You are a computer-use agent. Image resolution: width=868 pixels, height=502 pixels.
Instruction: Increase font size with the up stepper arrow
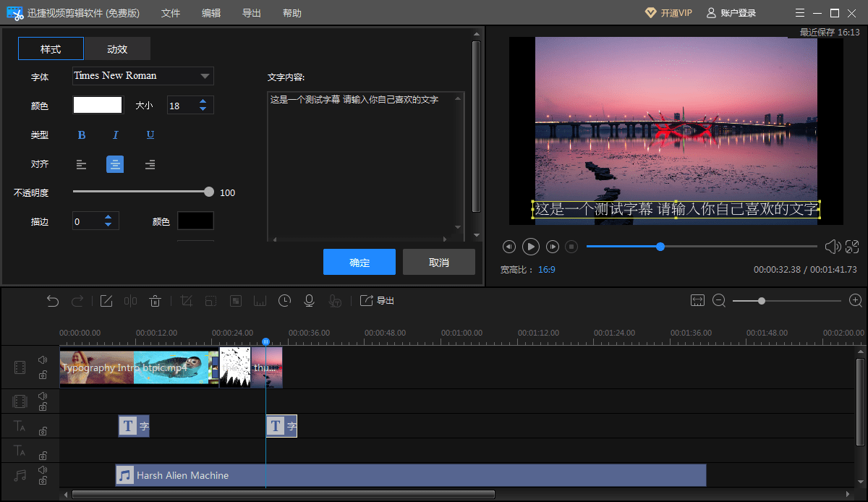[x=205, y=101]
